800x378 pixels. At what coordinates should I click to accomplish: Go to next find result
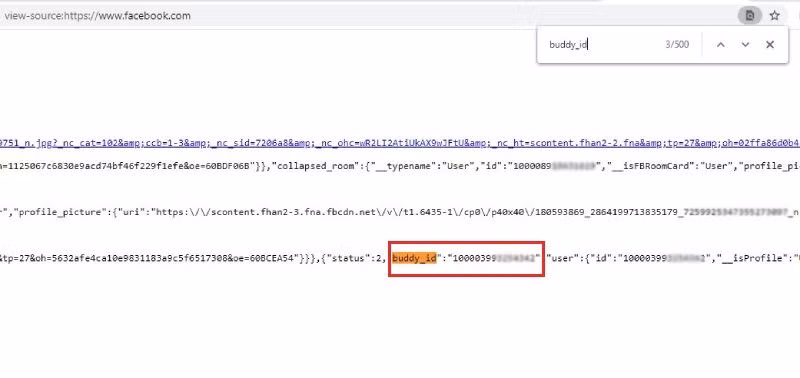(x=745, y=45)
